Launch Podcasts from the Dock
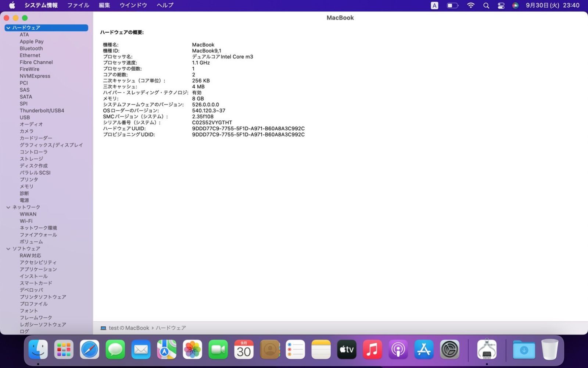This screenshot has height=368, width=588. (x=398, y=350)
